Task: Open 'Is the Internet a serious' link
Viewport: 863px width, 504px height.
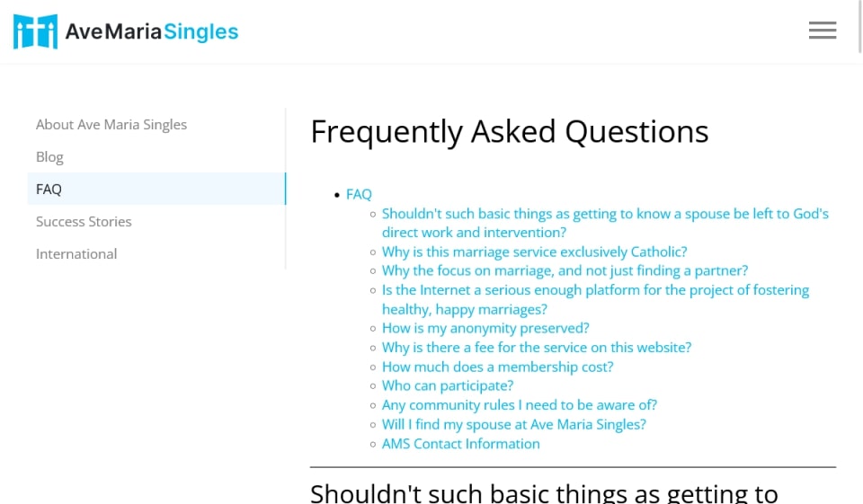Action: coord(595,290)
